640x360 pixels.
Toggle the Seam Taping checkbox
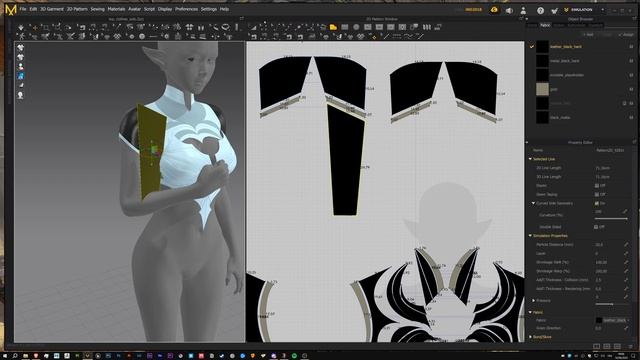tap(597, 194)
